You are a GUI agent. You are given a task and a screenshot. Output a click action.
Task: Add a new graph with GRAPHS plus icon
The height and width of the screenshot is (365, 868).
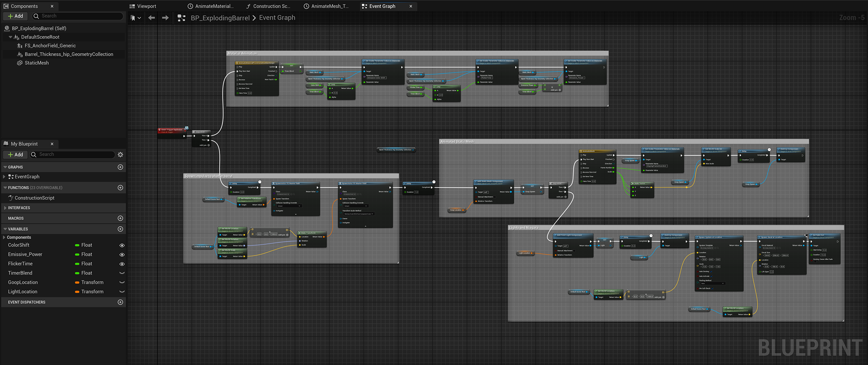pos(120,167)
